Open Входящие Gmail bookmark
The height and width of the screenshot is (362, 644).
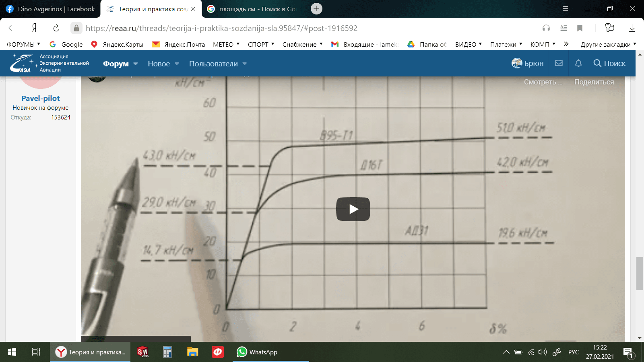pos(365,44)
